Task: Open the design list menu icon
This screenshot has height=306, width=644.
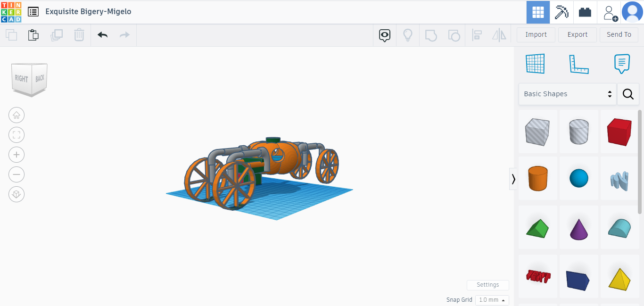Action: [x=33, y=12]
